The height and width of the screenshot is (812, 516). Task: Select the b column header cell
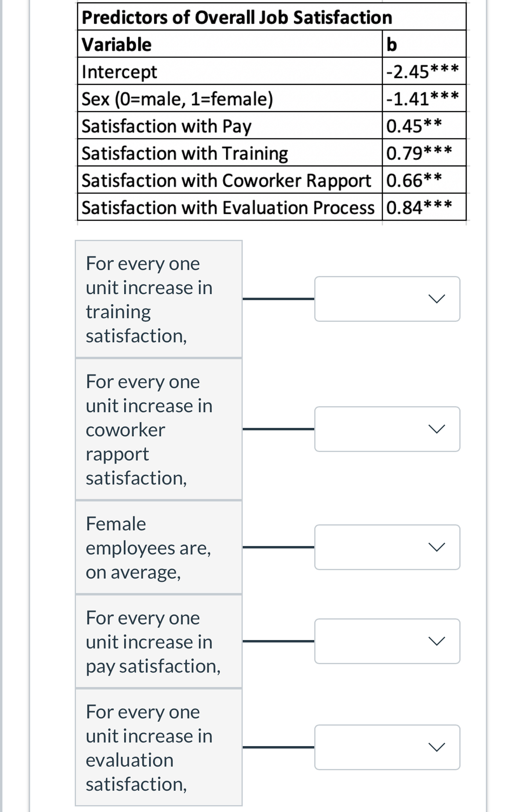(424, 44)
